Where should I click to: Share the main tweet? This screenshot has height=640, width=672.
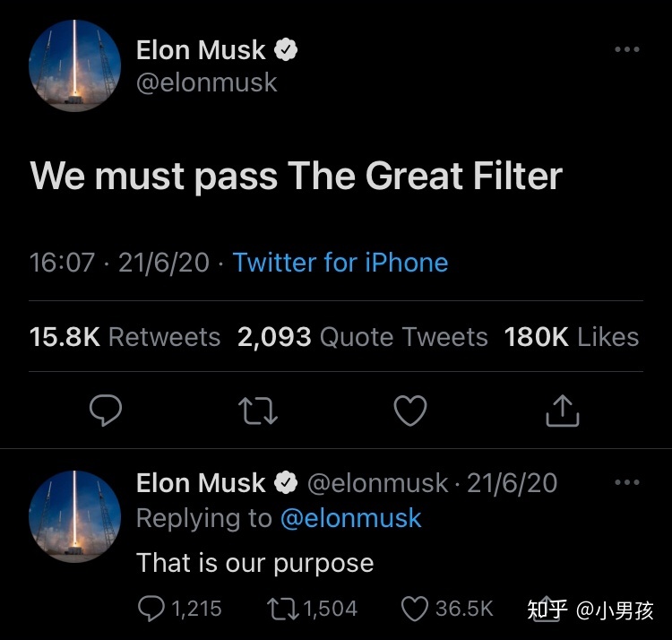coord(563,411)
